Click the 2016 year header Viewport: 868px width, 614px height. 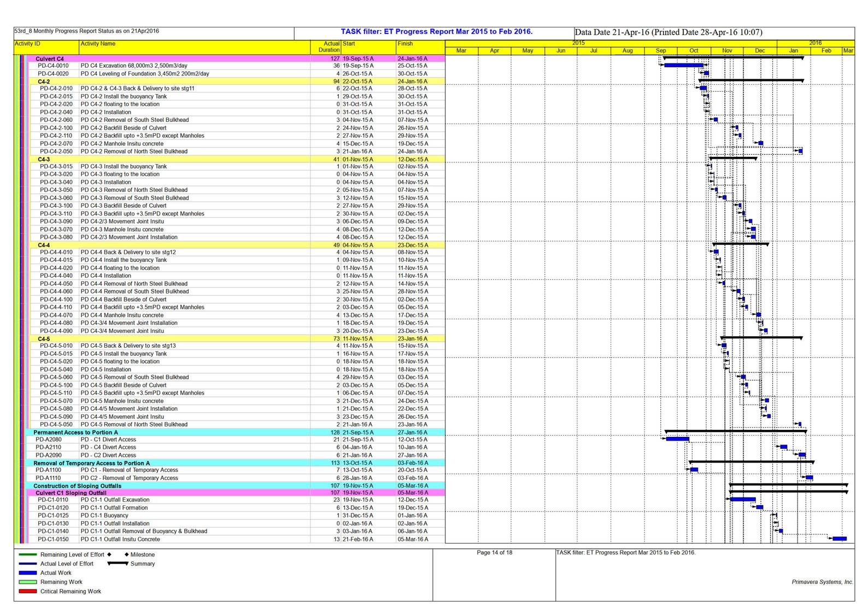[816, 43]
